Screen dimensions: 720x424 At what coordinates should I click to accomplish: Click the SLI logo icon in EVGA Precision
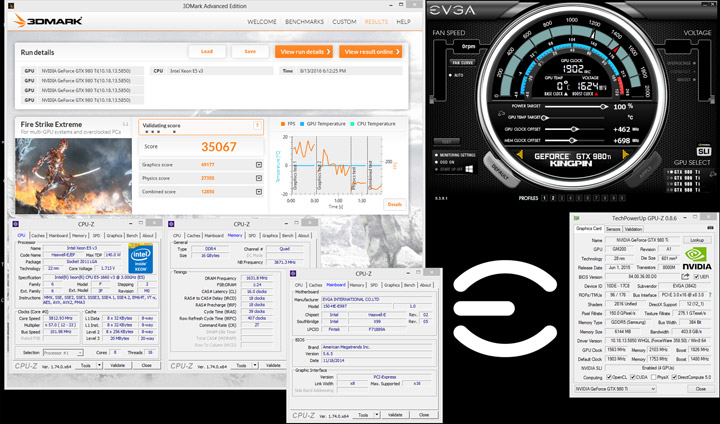tap(703, 151)
